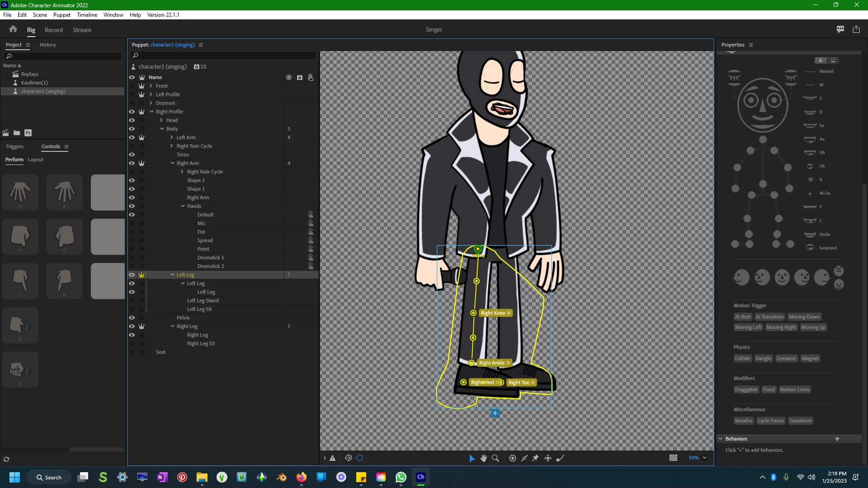Collapse the Left Leg group
Viewport: 868px width, 488px height.
(172, 275)
